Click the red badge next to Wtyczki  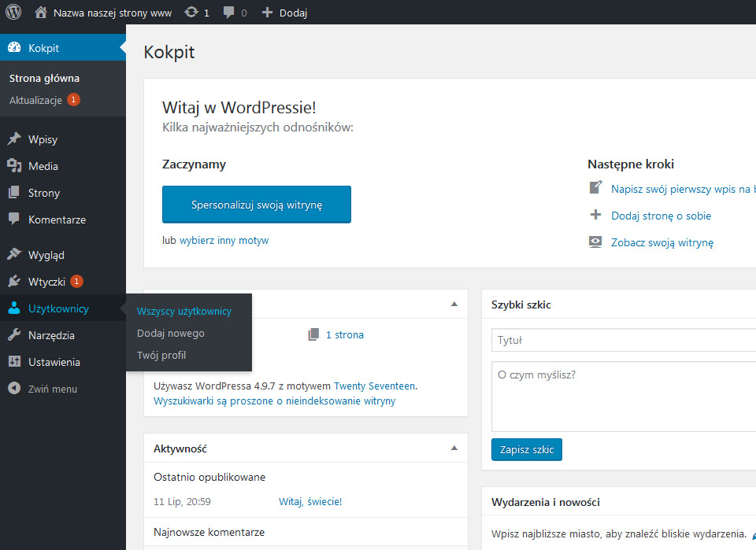point(76,281)
